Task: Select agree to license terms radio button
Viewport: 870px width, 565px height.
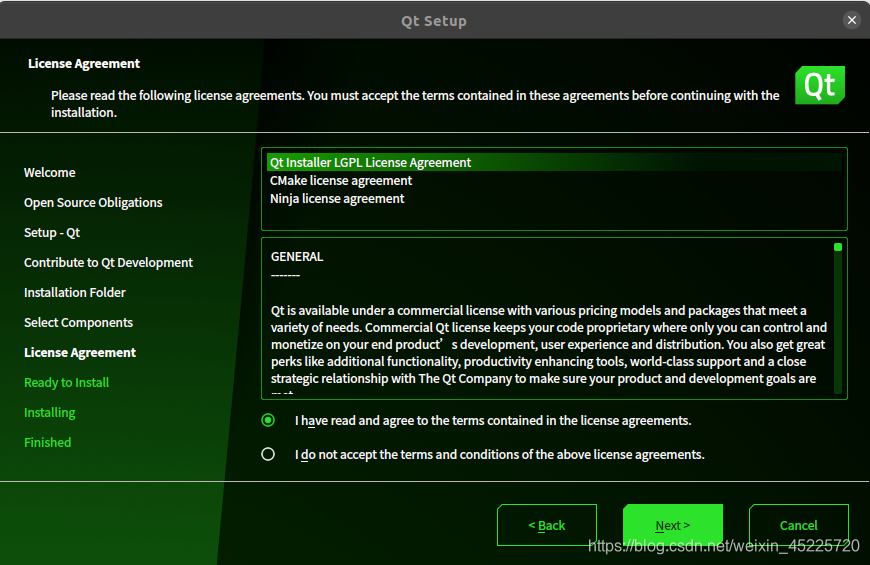Action: tap(268, 420)
